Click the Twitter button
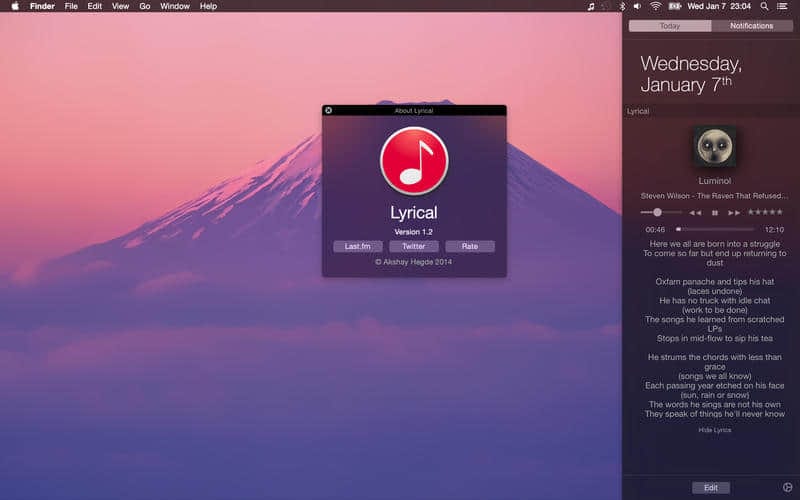The image size is (800, 500). tap(414, 246)
